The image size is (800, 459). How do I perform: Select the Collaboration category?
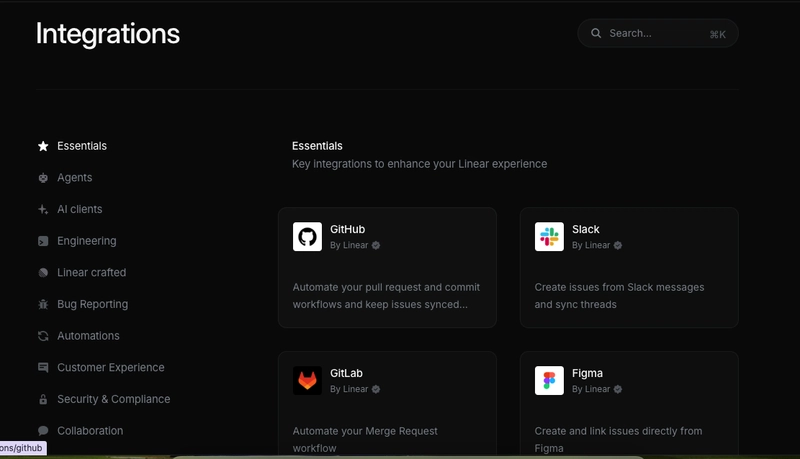point(90,431)
